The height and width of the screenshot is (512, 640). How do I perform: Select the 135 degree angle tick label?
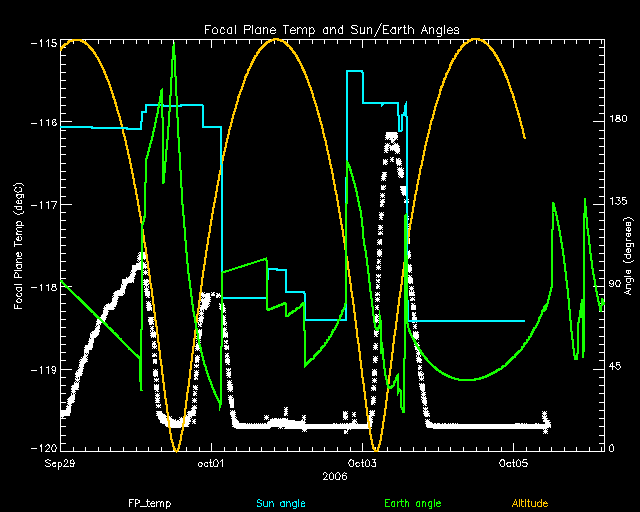(x=620, y=202)
